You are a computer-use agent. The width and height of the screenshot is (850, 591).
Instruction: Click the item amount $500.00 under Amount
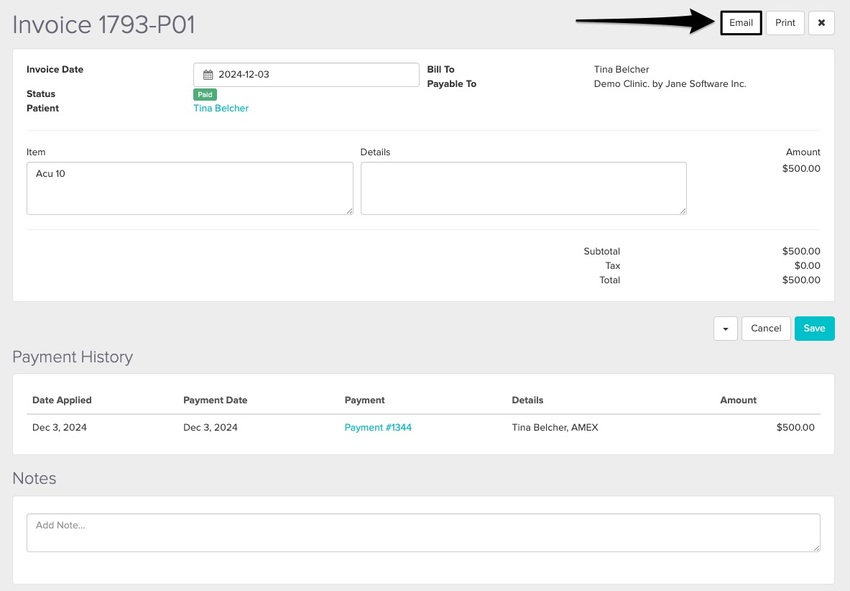tap(801, 169)
